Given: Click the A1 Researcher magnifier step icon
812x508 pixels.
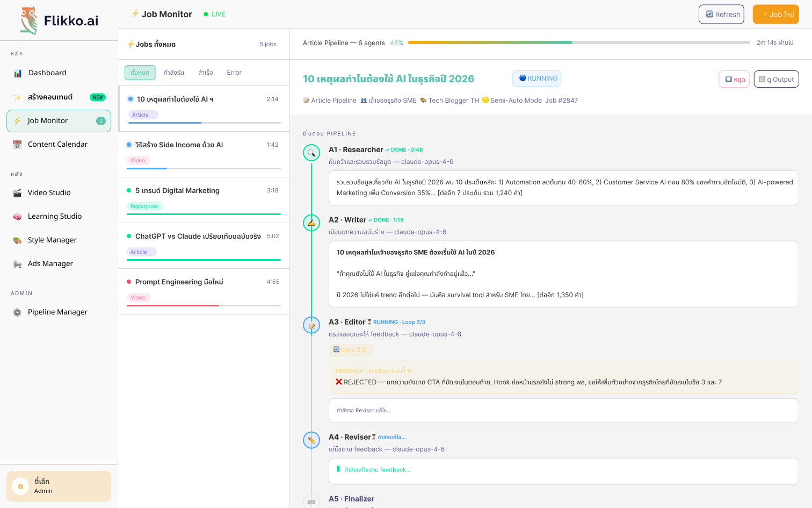Looking at the screenshot, I should [311, 153].
